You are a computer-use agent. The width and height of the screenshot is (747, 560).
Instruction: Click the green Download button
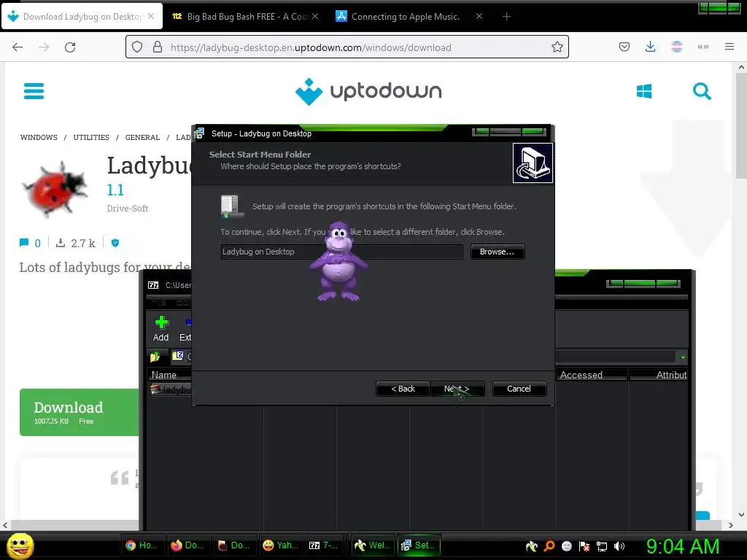pos(79,413)
